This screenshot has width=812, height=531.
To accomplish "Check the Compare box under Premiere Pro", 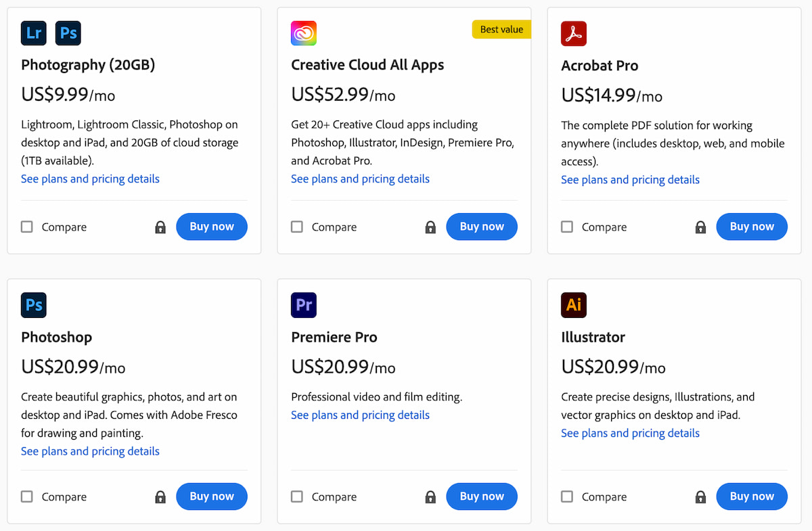I will click(x=296, y=496).
